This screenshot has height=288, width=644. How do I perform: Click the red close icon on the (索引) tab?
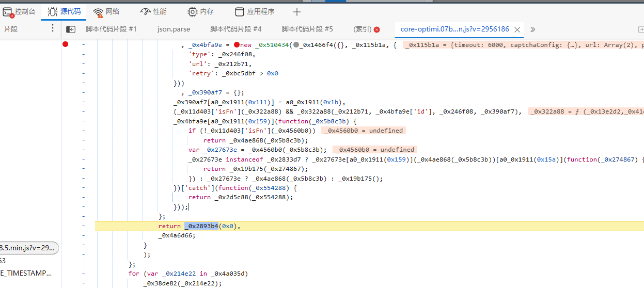point(376,30)
